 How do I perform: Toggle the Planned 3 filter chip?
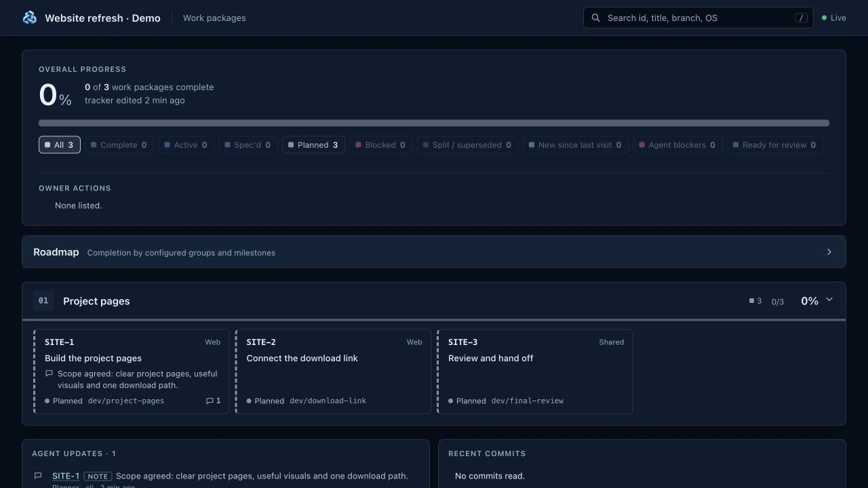point(313,145)
